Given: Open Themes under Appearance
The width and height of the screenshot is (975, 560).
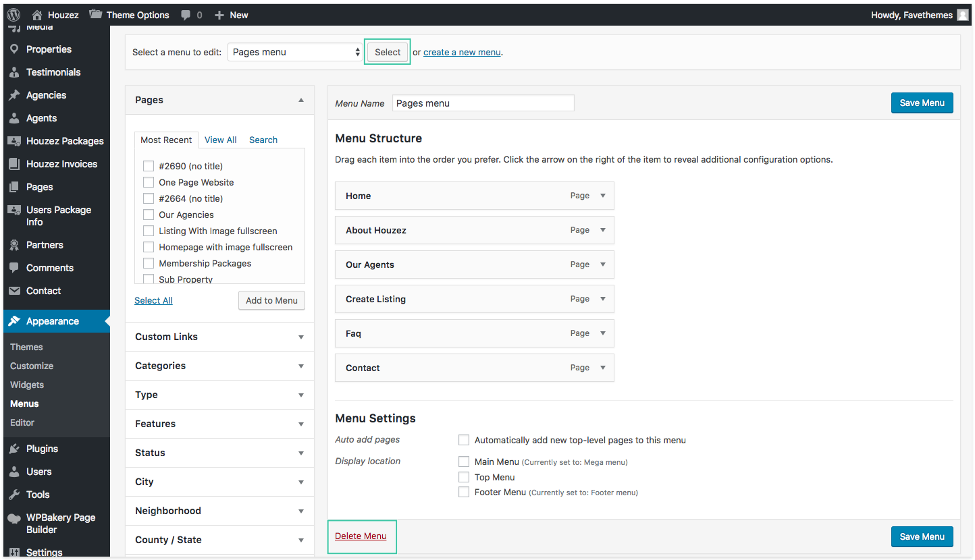Looking at the screenshot, I should tap(26, 347).
